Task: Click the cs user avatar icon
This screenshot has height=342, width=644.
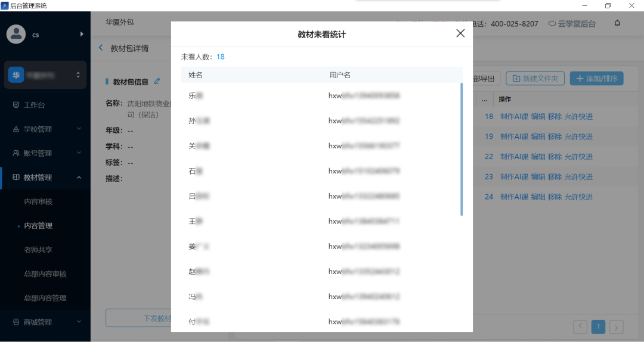Action: click(16, 35)
